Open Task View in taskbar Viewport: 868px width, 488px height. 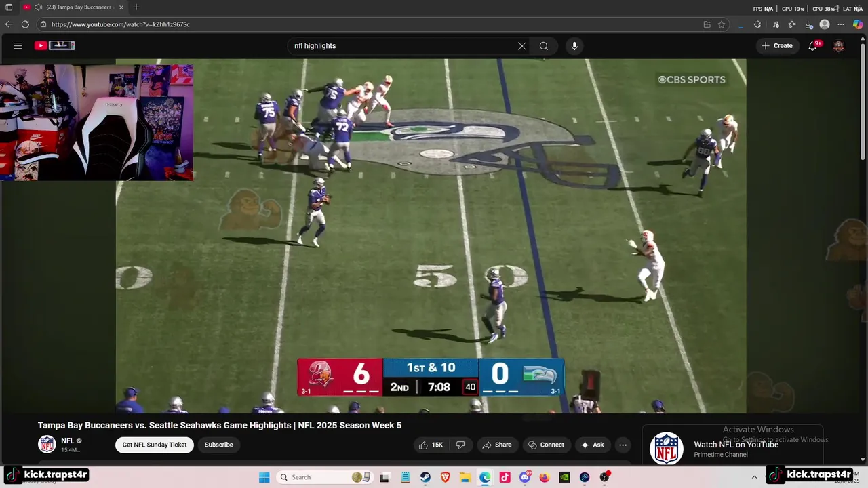coord(384,477)
